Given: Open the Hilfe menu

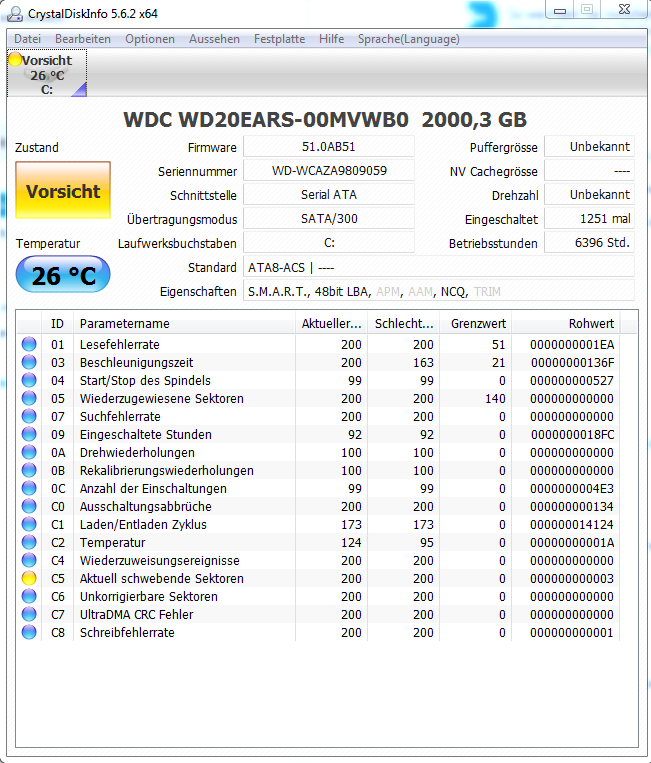Looking at the screenshot, I should point(331,39).
